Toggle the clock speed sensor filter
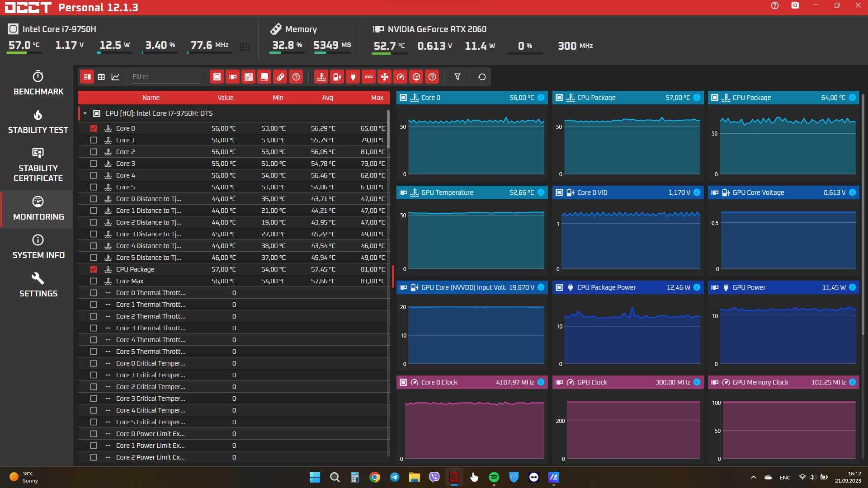Viewport: 868px width, 488px height. coord(401,77)
